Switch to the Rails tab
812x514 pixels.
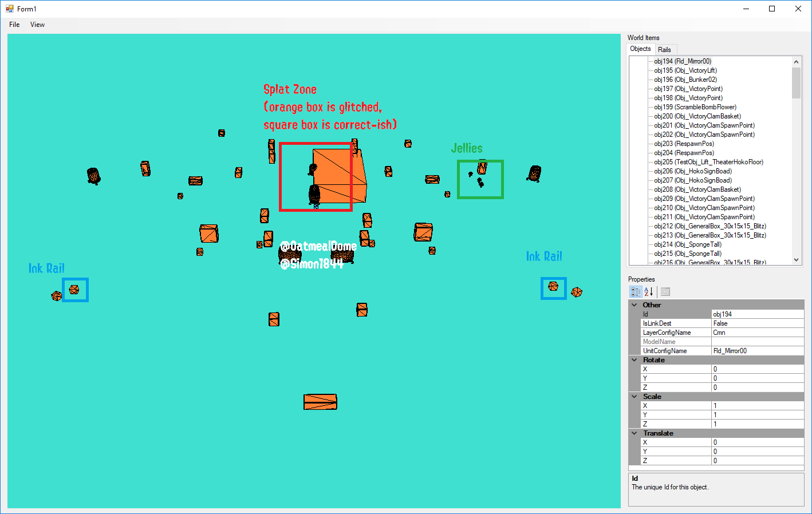click(x=664, y=50)
